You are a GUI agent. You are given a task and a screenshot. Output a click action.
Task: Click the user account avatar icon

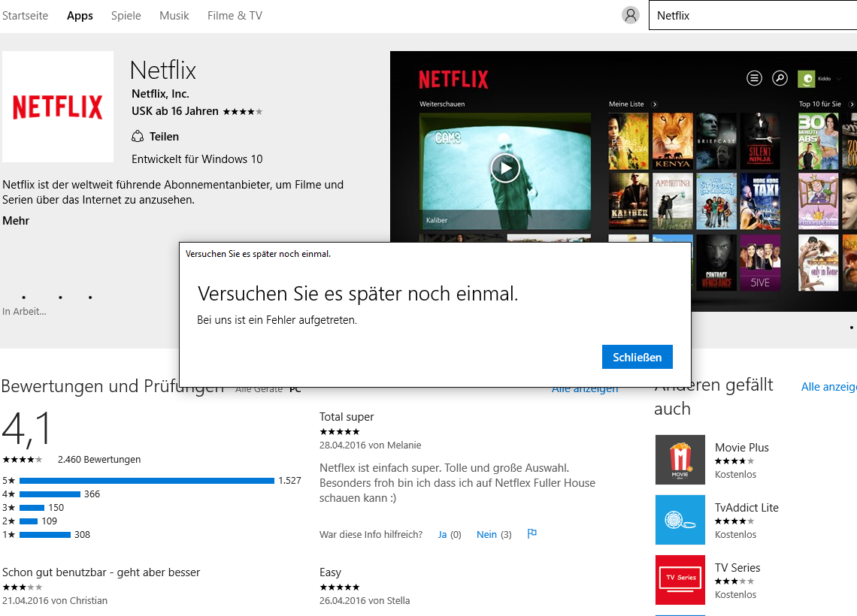(630, 15)
